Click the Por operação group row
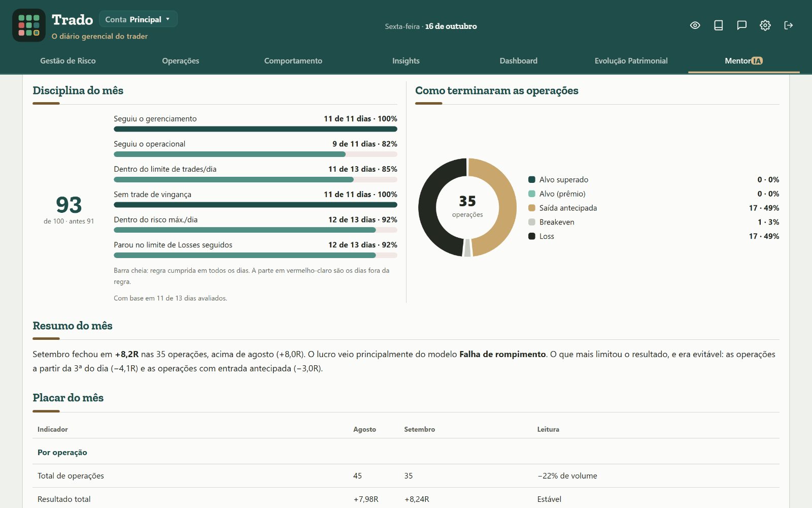This screenshot has height=508, width=812. click(406, 453)
